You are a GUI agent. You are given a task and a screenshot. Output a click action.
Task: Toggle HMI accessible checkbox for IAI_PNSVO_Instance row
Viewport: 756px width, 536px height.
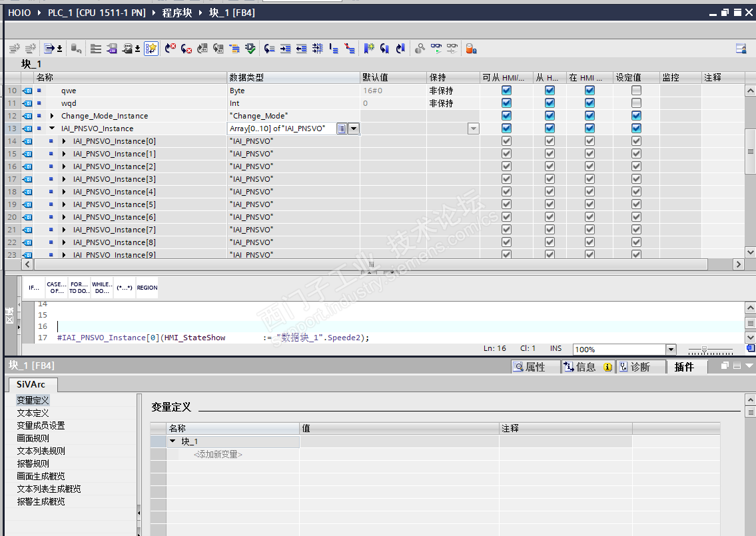click(506, 129)
